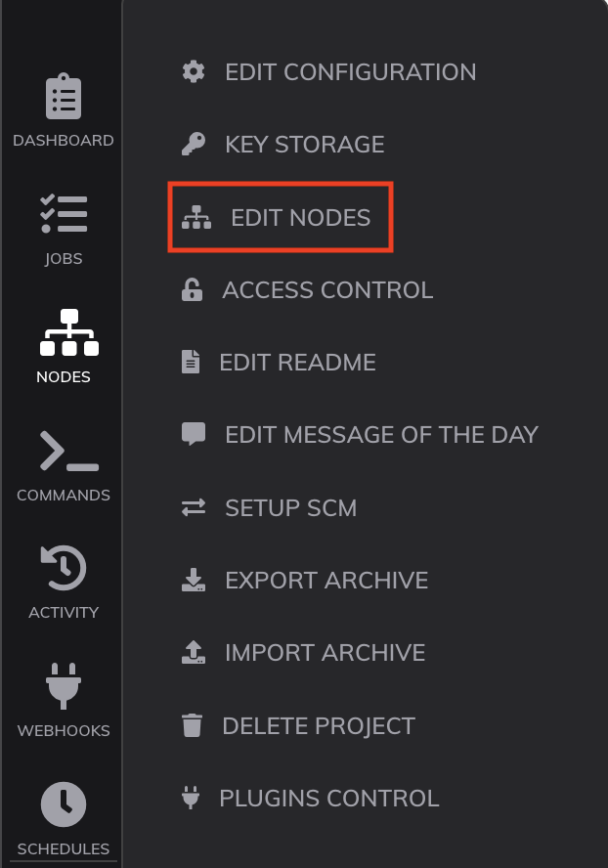Choose Setup SCM option
Viewport: 608px width, 868px height.
point(269,507)
